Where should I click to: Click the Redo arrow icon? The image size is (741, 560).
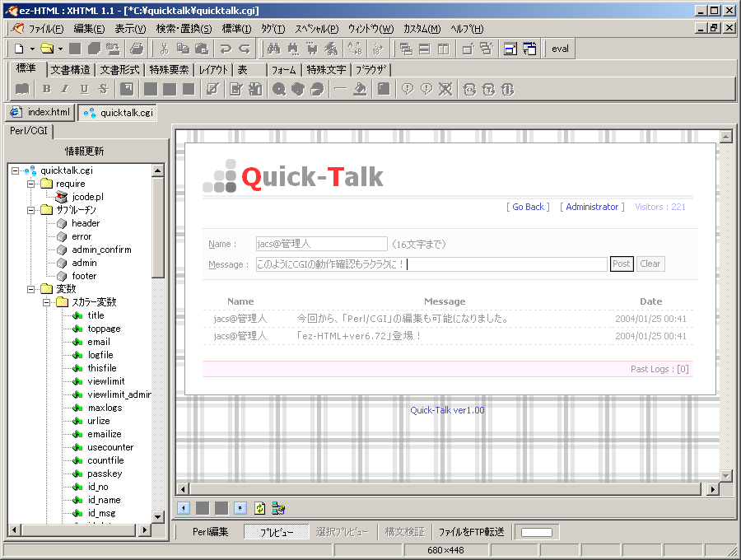(245, 49)
